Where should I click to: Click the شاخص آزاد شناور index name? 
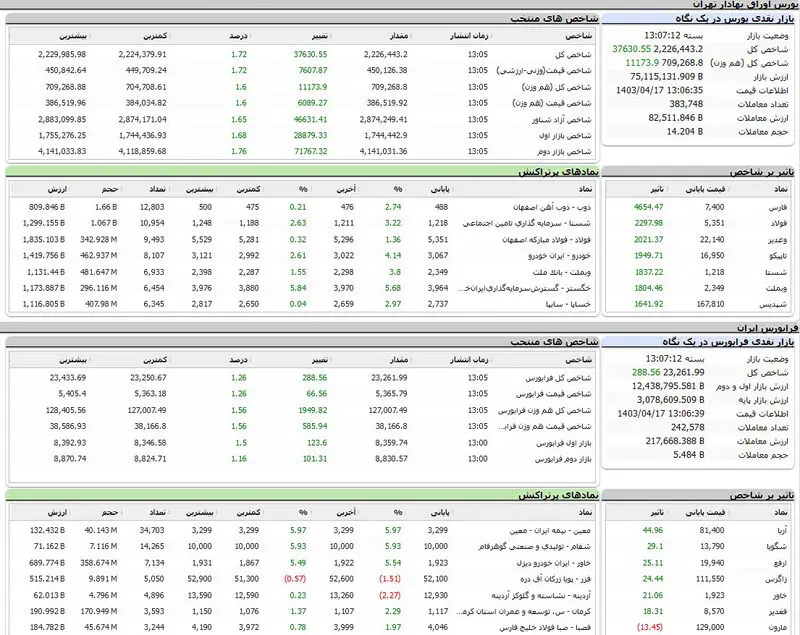coord(561,119)
